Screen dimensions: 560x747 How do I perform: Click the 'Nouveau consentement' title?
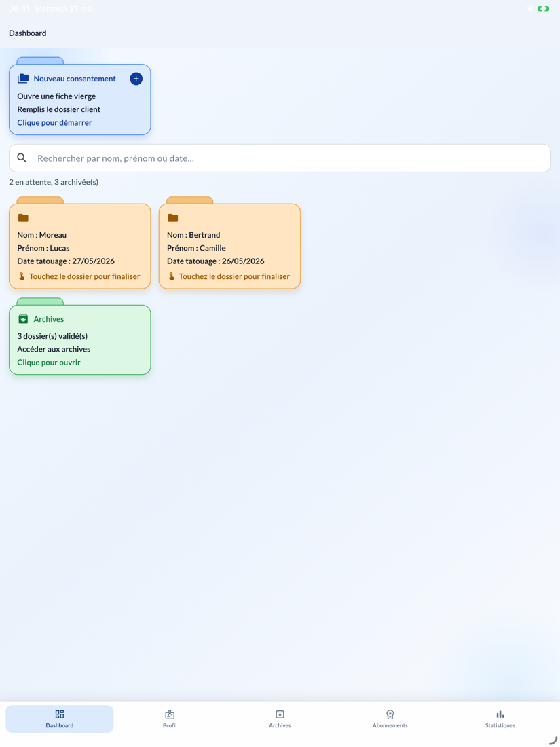(x=75, y=79)
